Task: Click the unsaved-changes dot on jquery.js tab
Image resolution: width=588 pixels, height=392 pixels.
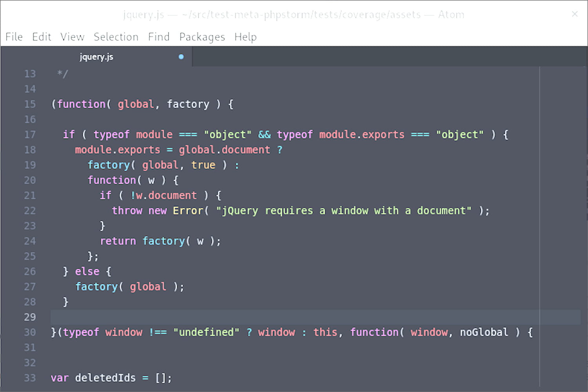Action: (181, 57)
